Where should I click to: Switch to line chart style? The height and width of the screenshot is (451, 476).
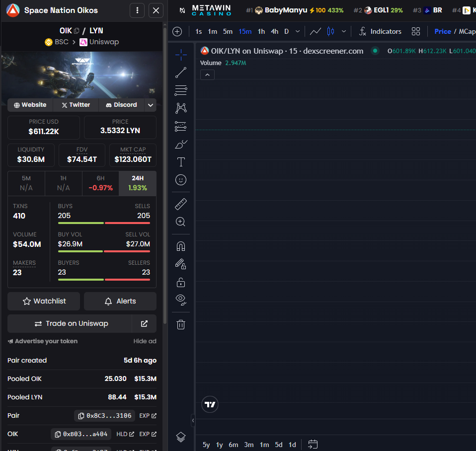316,32
